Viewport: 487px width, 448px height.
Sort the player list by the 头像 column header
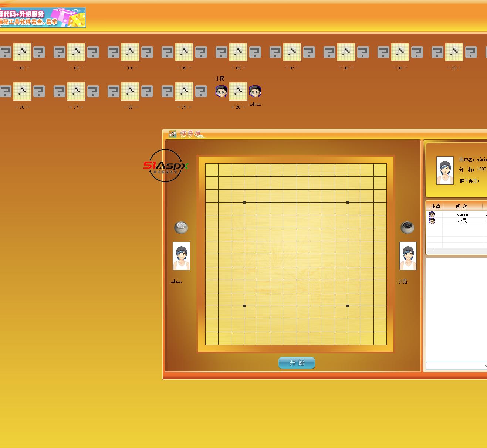tap(435, 206)
